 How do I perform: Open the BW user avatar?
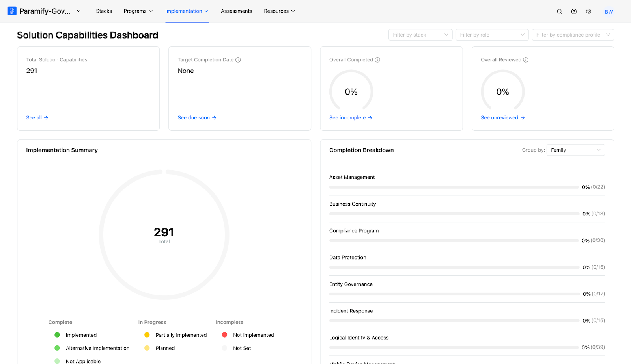[609, 12]
